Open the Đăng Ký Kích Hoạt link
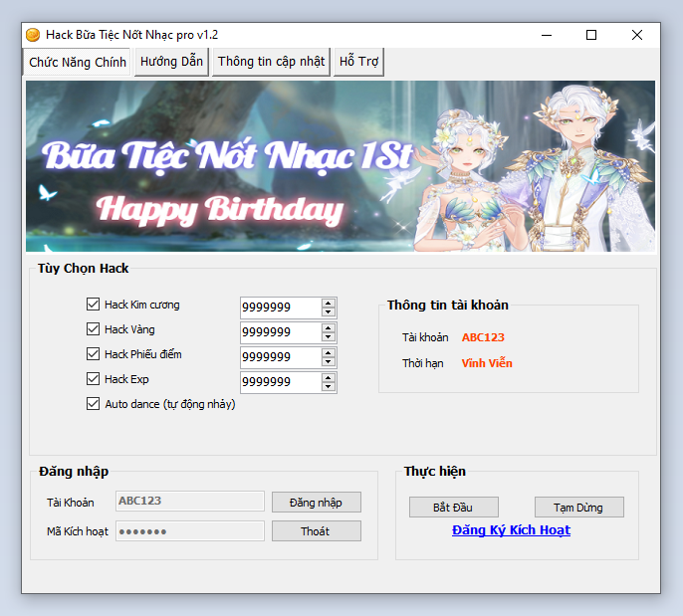The height and width of the screenshot is (616, 683). (511, 530)
